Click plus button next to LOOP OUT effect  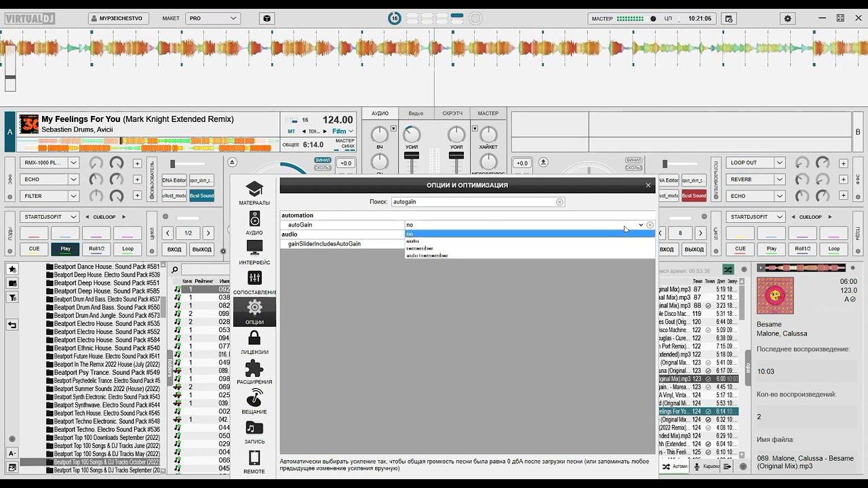(843, 163)
